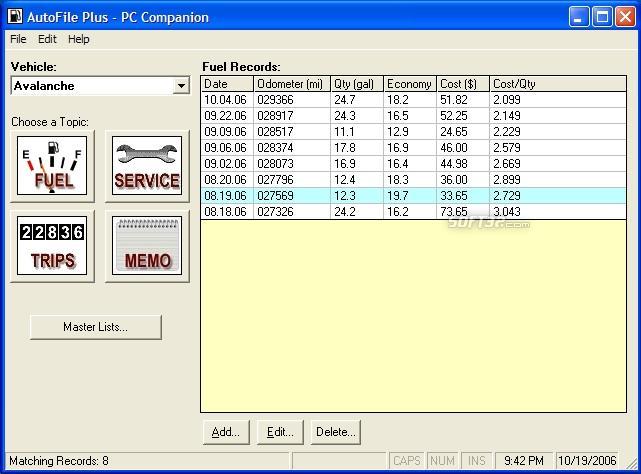Select the 09.02.06 fuel record
This screenshot has width=641, height=474.
coord(413,164)
